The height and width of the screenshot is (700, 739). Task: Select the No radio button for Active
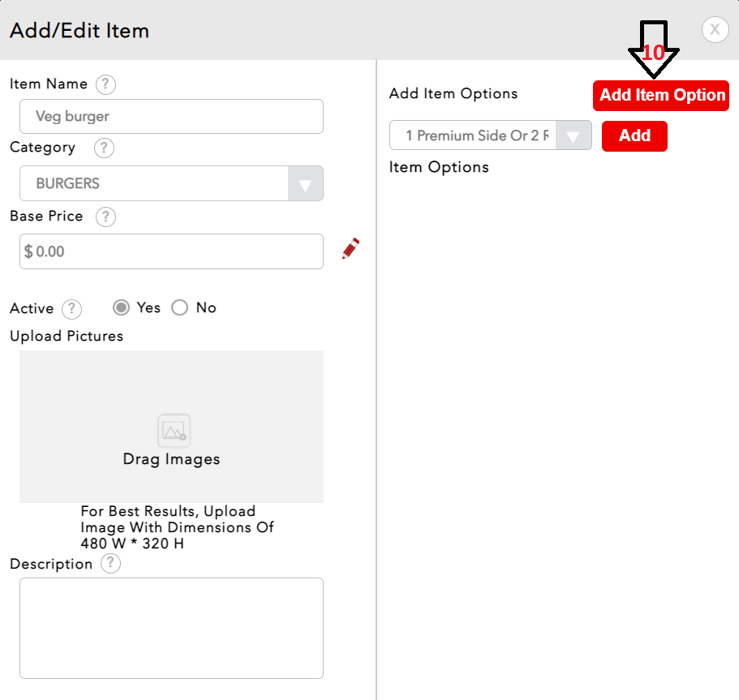(x=180, y=307)
